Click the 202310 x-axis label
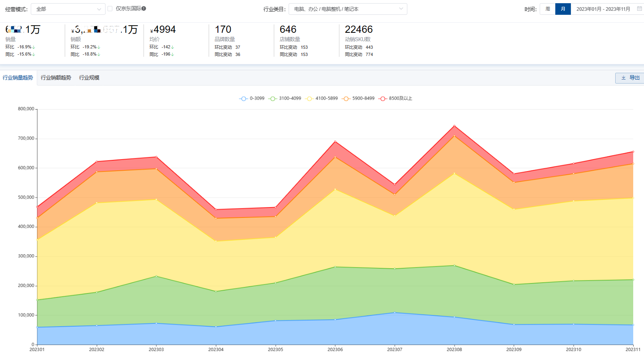 click(574, 349)
